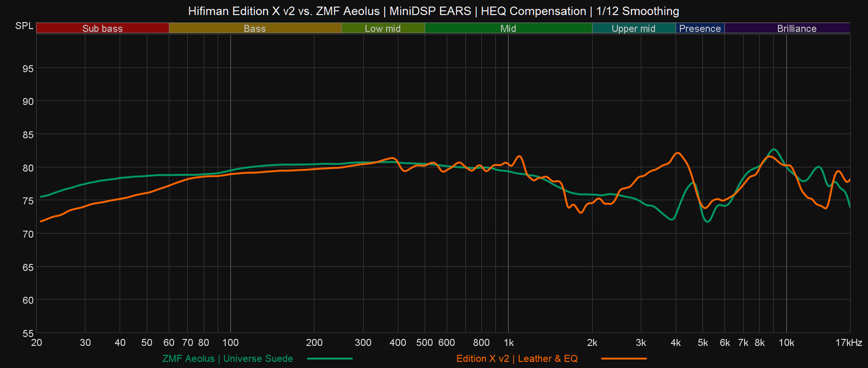Choose the Upper mid band header
Viewport: 868px width, 368px height.
pyautogui.click(x=633, y=28)
